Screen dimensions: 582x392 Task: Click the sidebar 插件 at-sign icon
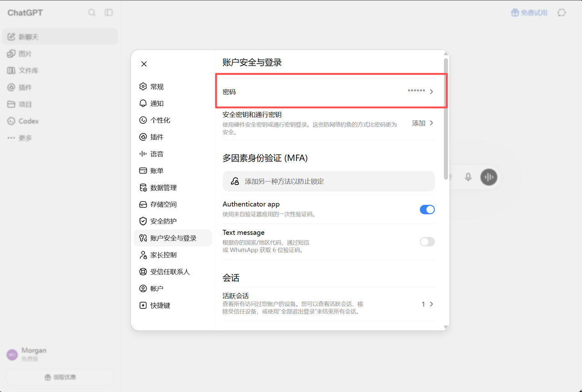coord(11,87)
